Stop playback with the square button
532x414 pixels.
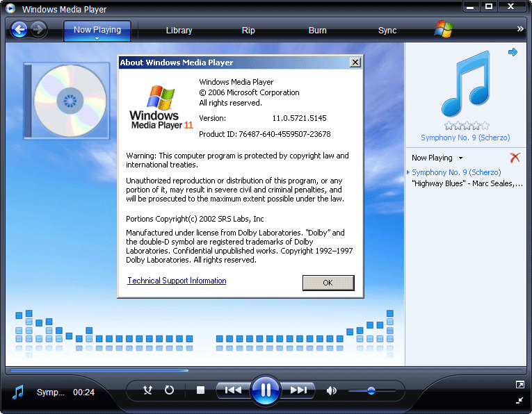click(x=200, y=390)
